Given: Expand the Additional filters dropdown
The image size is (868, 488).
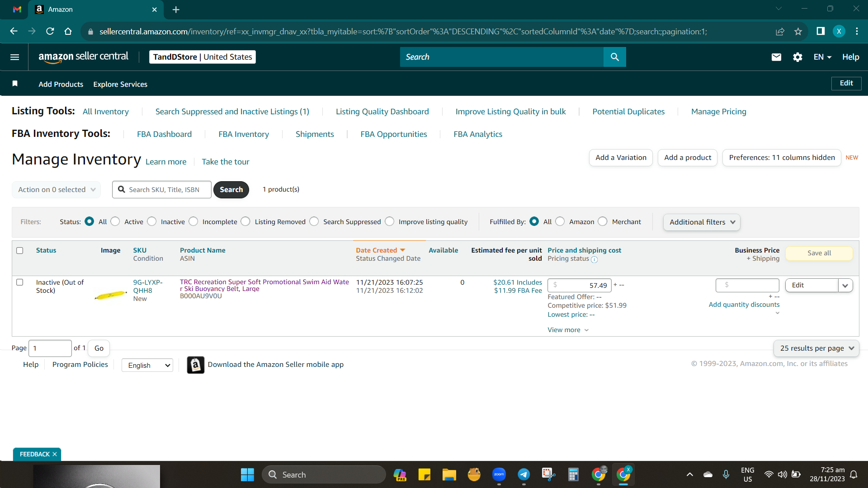Looking at the screenshot, I should (702, 222).
